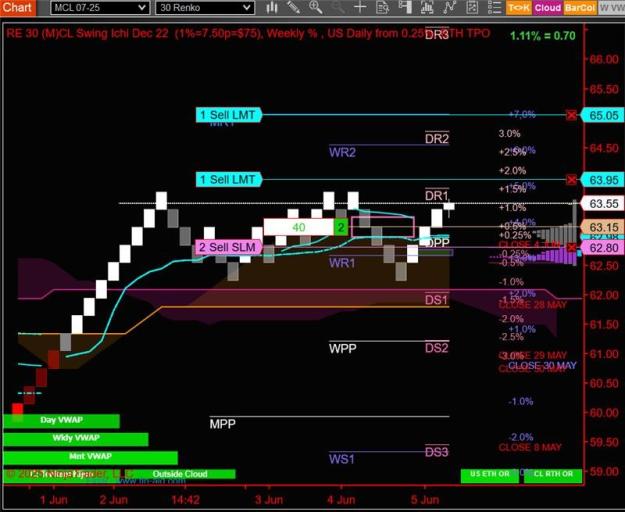Screen dimensions: 625x512
Task: Click the CLOSE 8 MAY label
Action: click(x=530, y=447)
